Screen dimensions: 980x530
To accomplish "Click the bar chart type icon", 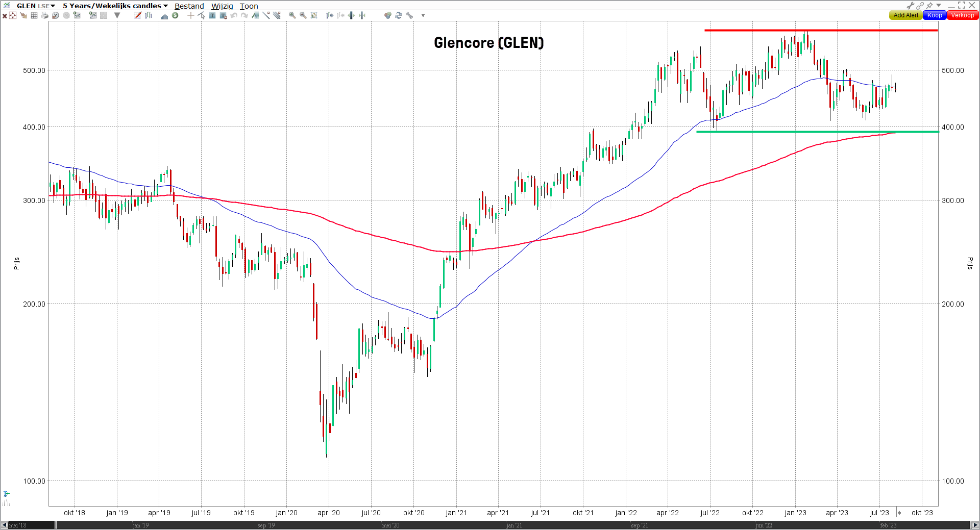I will point(149,15).
